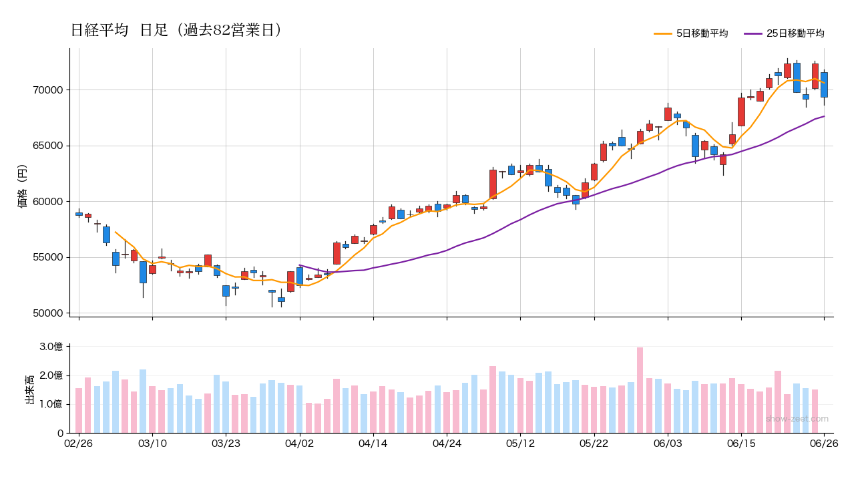Click the purple 25-day average legend line
The height and width of the screenshot is (481, 868).
(753, 33)
